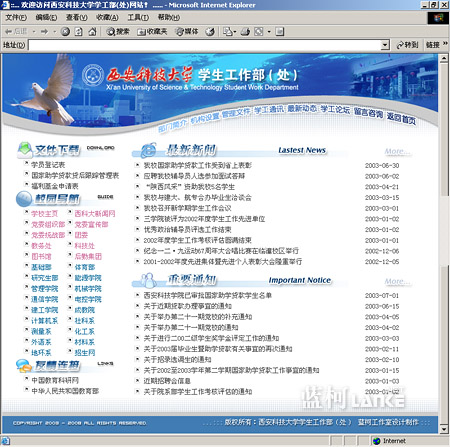The width and height of the screenshot is (450, 447).
Task: Expand the address bar dropdown arrow
Action: (385, 45)
